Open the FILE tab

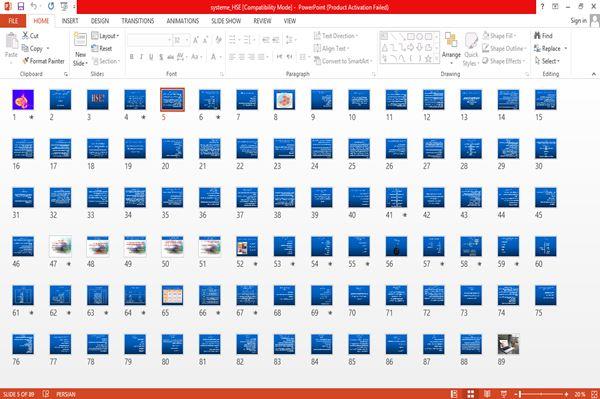pos(13,21)
